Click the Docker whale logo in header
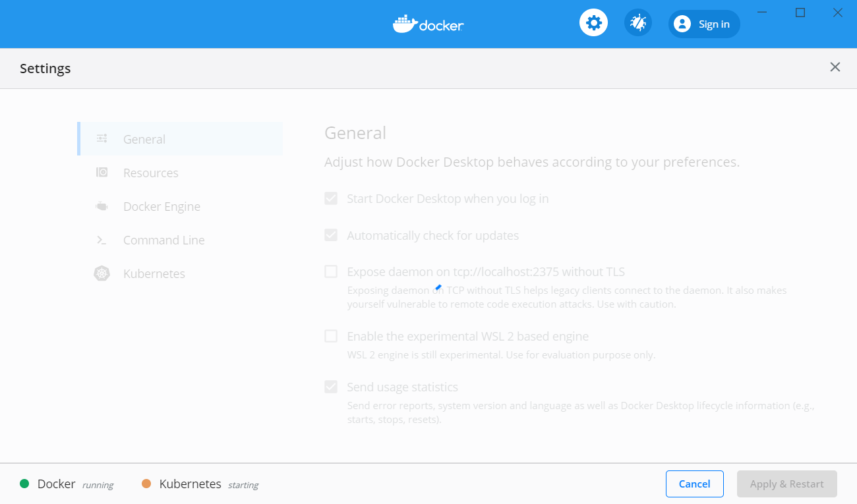This screenshot has width=857, height=504. tap(428, 22)
